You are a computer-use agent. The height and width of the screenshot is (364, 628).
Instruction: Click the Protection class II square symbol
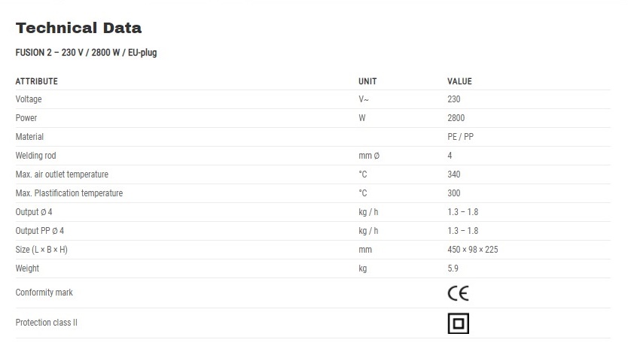click(x=458, y=323)
